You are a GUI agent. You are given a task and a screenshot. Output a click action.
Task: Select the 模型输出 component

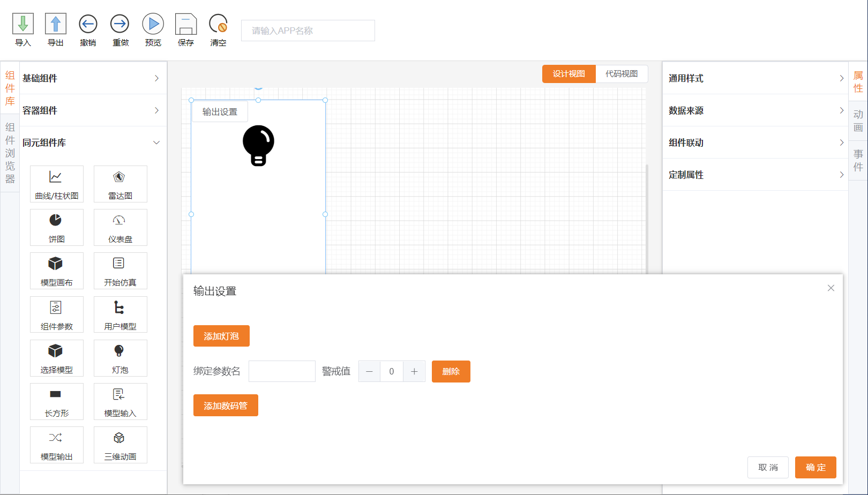point(57,445)
